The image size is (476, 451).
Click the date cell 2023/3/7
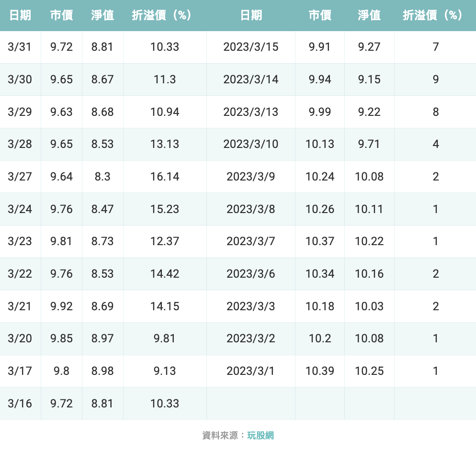click(251, 241)
